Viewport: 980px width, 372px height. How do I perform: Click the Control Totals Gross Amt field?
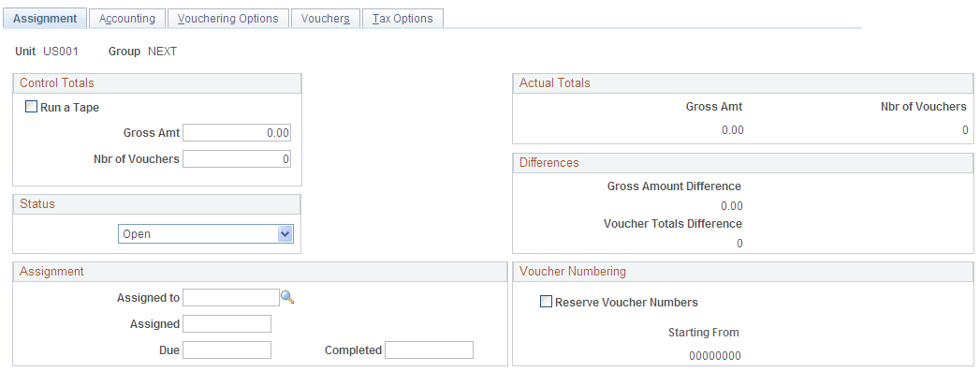click(x=237, y=132)
